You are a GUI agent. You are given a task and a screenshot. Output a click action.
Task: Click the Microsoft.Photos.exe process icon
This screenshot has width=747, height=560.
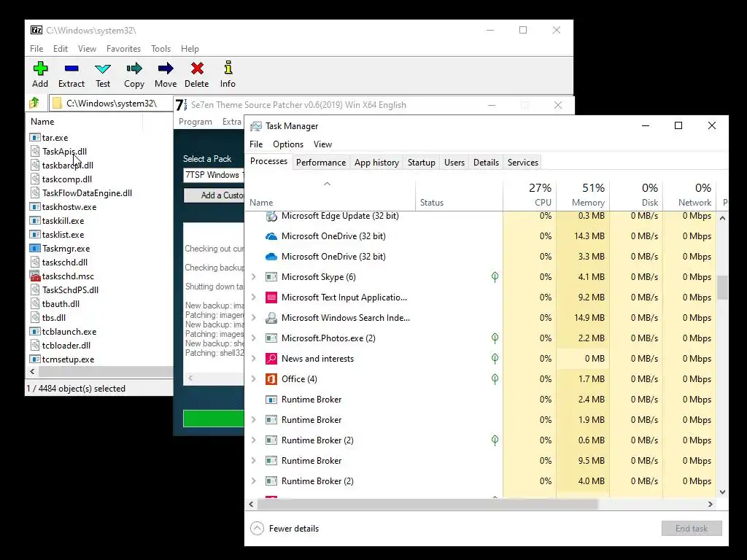(271, 338)
